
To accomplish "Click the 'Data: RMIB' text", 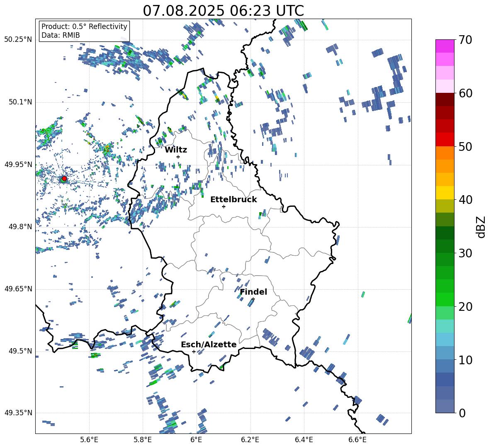I will click(x=61, y=35).
